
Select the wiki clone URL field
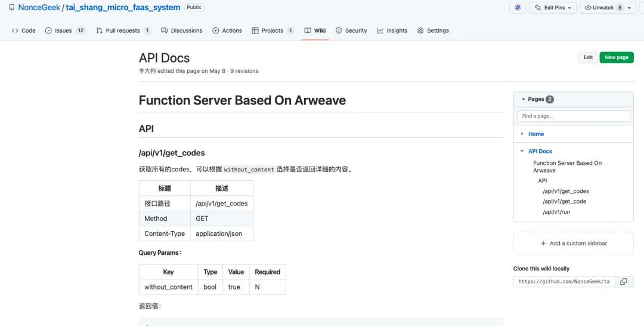[564, 282]
